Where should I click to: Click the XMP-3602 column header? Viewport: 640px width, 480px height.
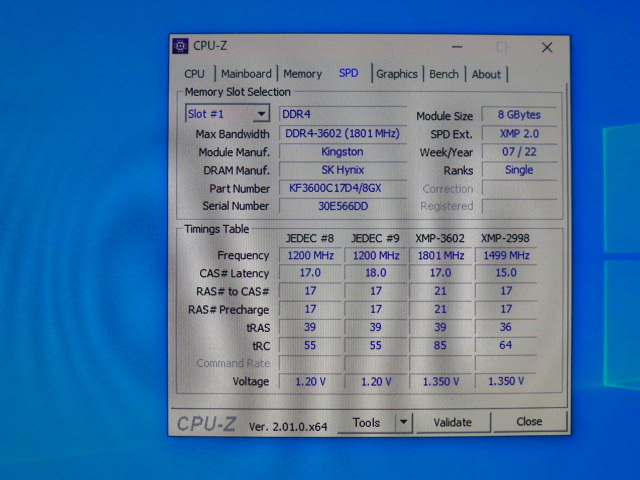pyautogui.click(x=440, y=238)
